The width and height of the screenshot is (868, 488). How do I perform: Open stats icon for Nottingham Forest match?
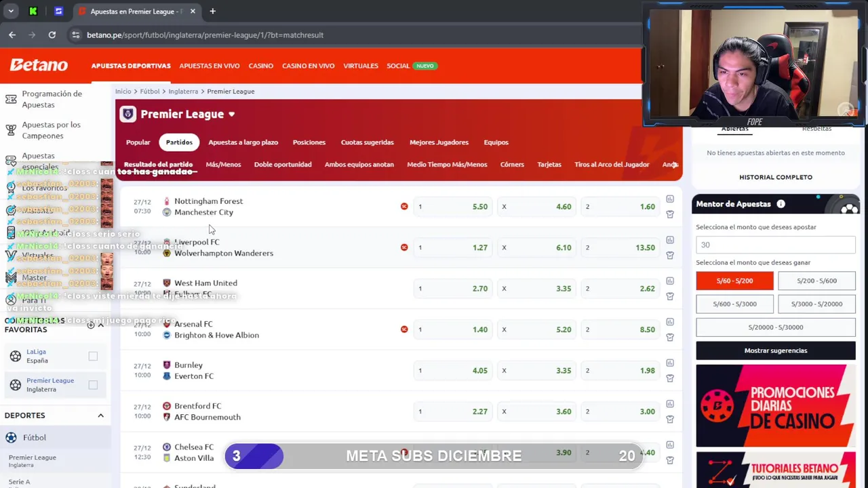[670, 199]
